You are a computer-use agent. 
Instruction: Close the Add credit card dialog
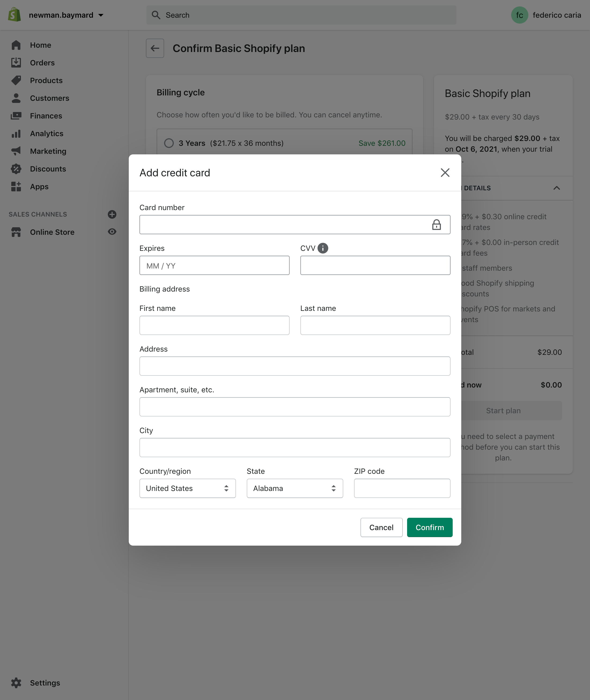tap(445, 173)
